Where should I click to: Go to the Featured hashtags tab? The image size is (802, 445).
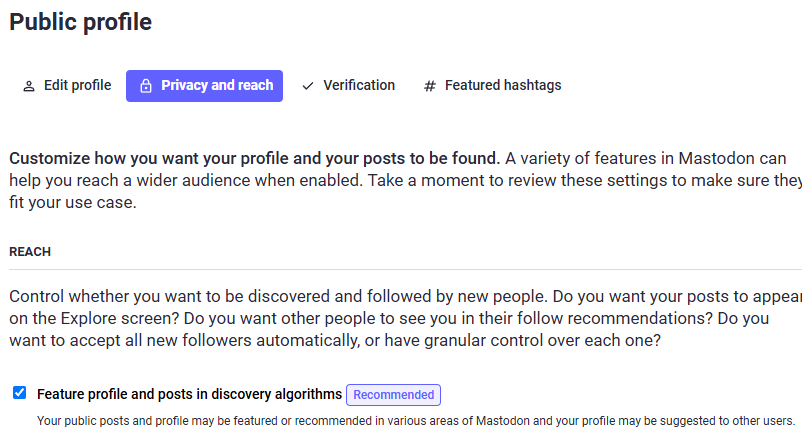[493, 85]
